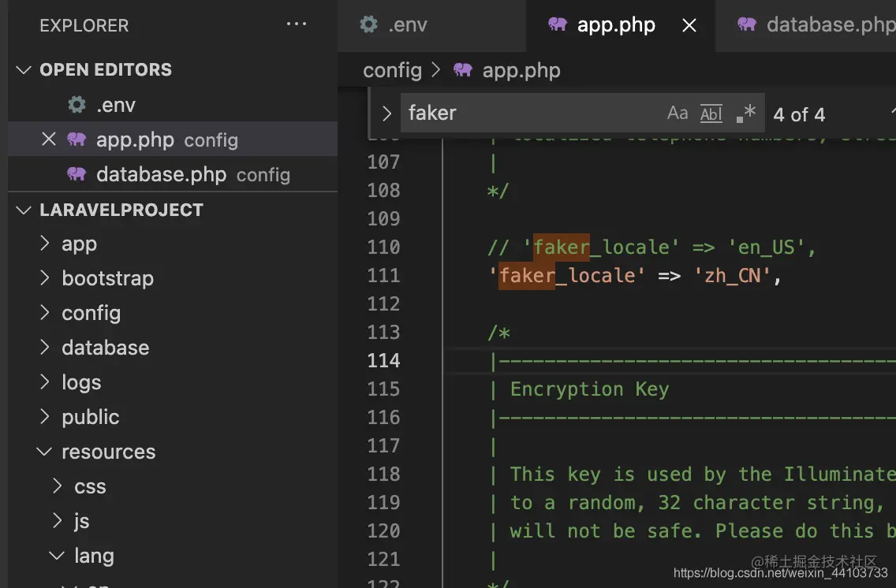Collapse the LARAVELPROJECT section
Screen dimensions: 896x588
[24, 210]
